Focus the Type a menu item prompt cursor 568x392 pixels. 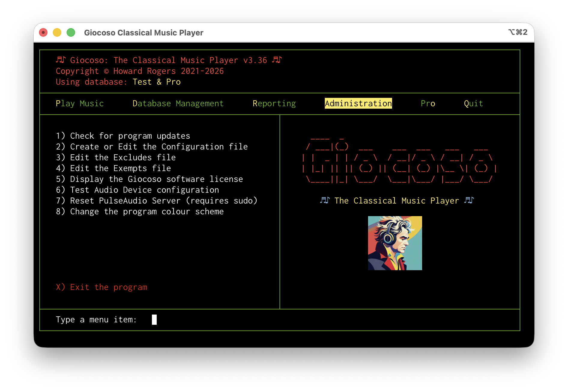(x=154, y=320)
